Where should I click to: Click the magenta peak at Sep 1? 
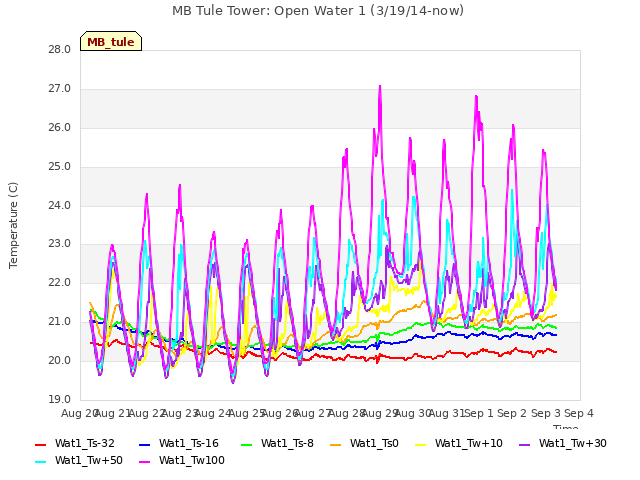(x=476, y=97)
